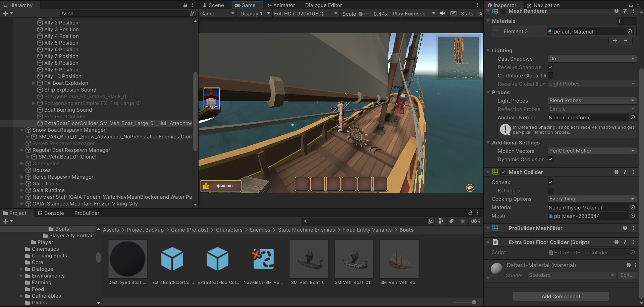This screenshot has width=644, height=307.
Task: Click the Add Component button
Action: pos(561,296)
